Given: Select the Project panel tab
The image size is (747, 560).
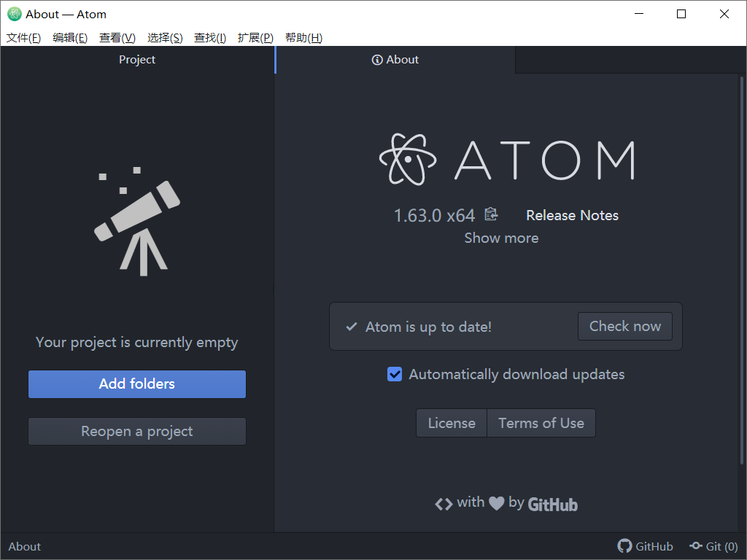Looking at the screenshot, I should (137, 60).
